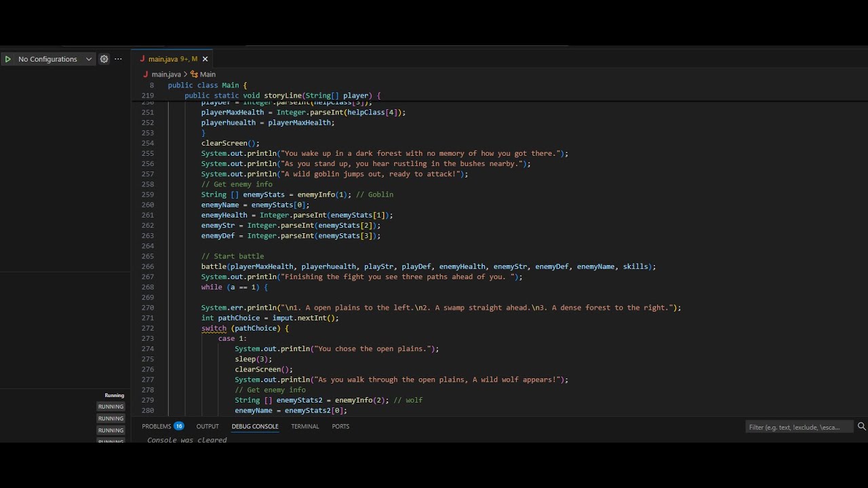The height and width of the screenshot is (488, 868).
Task: Click 'int pathChoice = imput.nextInt();' line
Action: point(270,318)
